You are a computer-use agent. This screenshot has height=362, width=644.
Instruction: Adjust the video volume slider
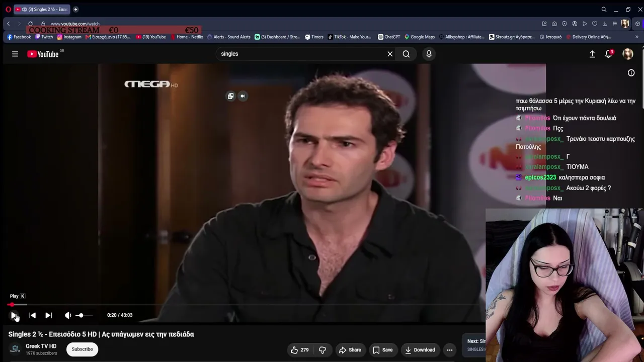(x=84, y=315)
